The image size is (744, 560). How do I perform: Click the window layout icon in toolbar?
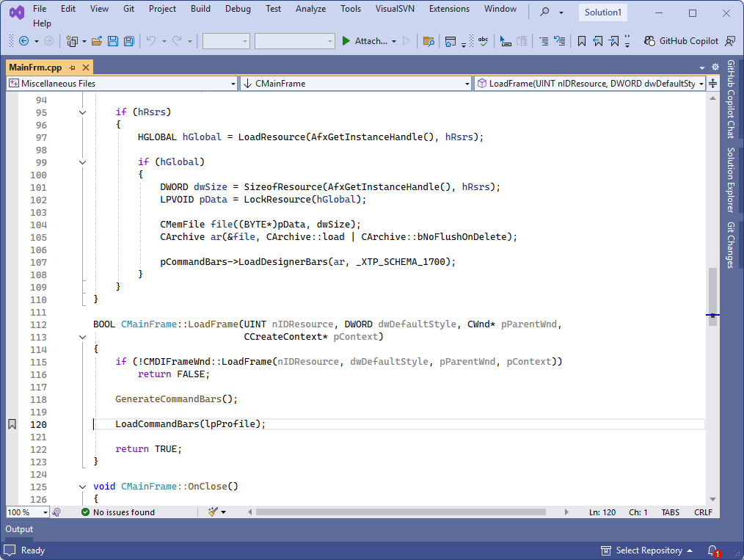[x=451, y=41]
